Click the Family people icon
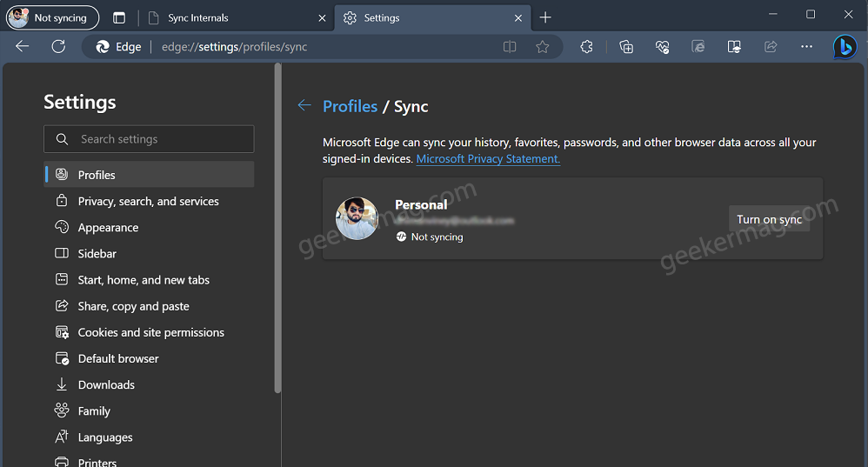 click(x=62, y=410)
